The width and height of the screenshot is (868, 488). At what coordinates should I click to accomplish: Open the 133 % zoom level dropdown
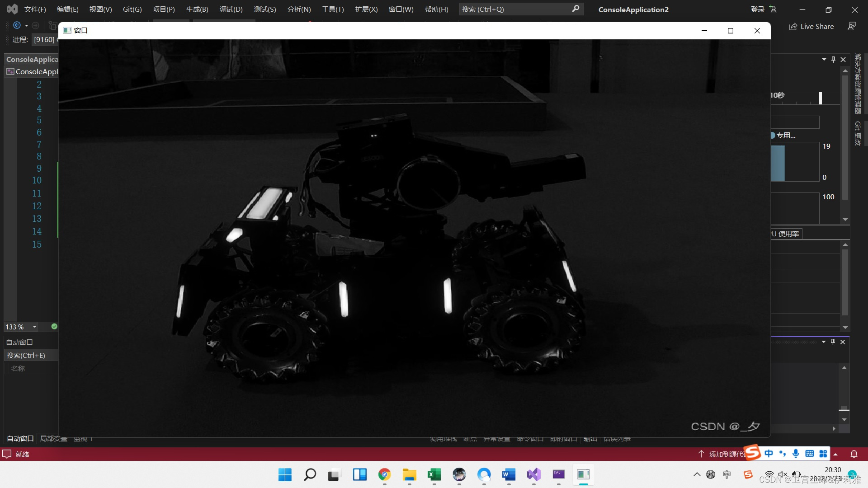click(x=34, y=327)
